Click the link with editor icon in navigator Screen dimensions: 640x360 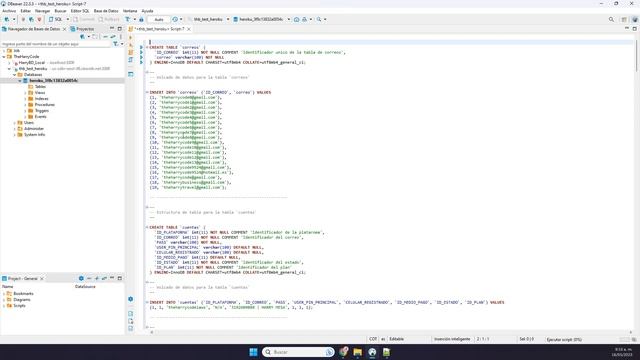pos(113,37)
